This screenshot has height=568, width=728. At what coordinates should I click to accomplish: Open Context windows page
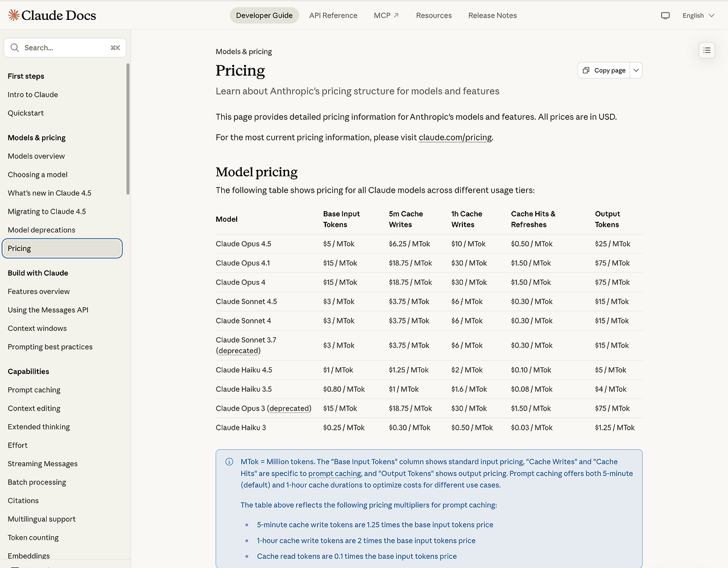(x=37, y=329)
